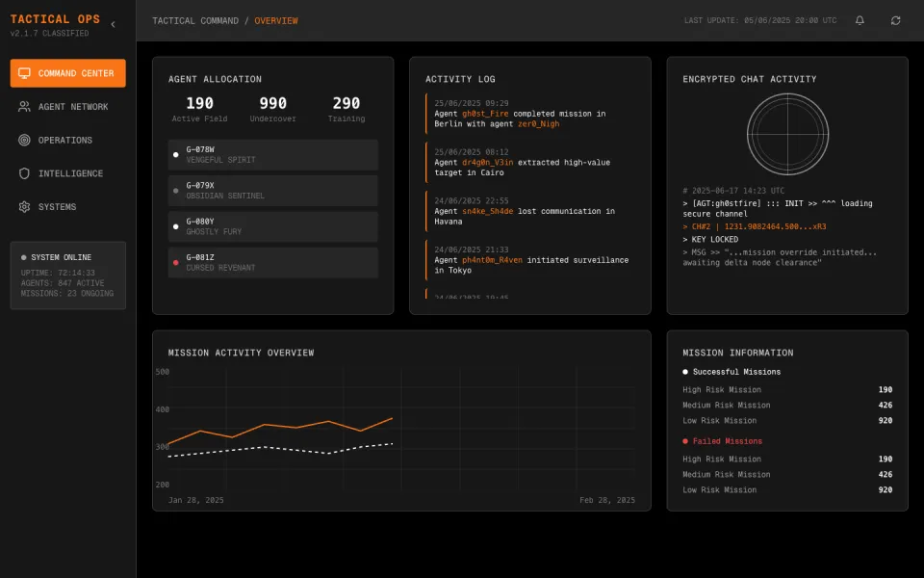Click Successful Missions heading

click(x=736, y=372)
